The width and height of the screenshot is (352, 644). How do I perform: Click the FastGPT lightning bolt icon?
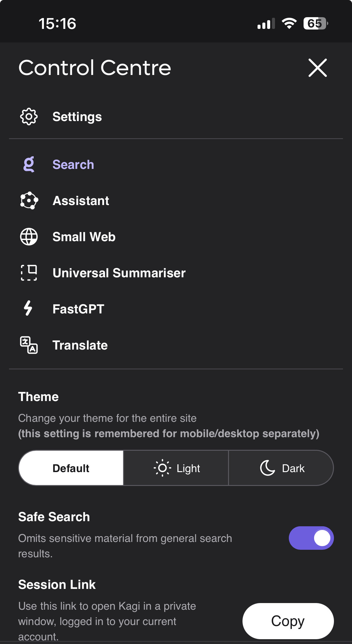(28, 308)
